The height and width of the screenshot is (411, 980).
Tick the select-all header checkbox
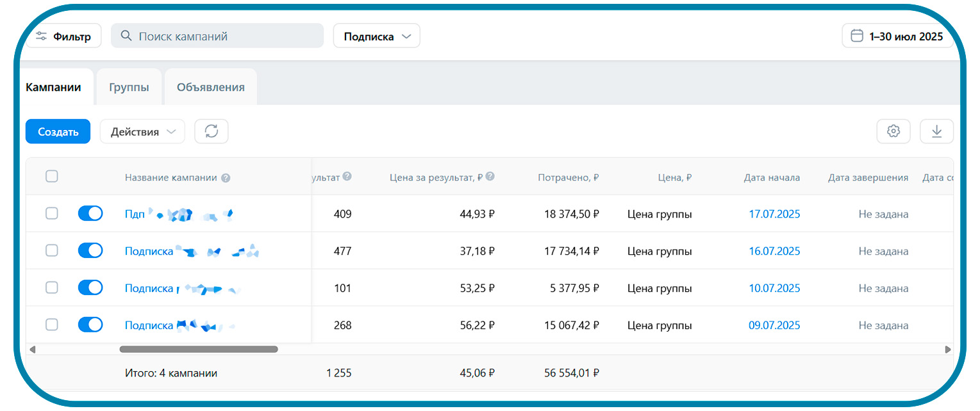click(52, 176)
